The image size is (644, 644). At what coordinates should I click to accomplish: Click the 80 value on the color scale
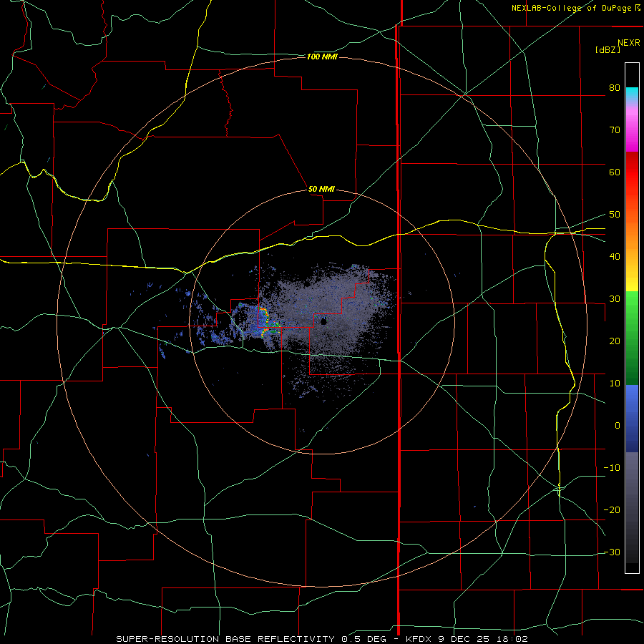615,88
